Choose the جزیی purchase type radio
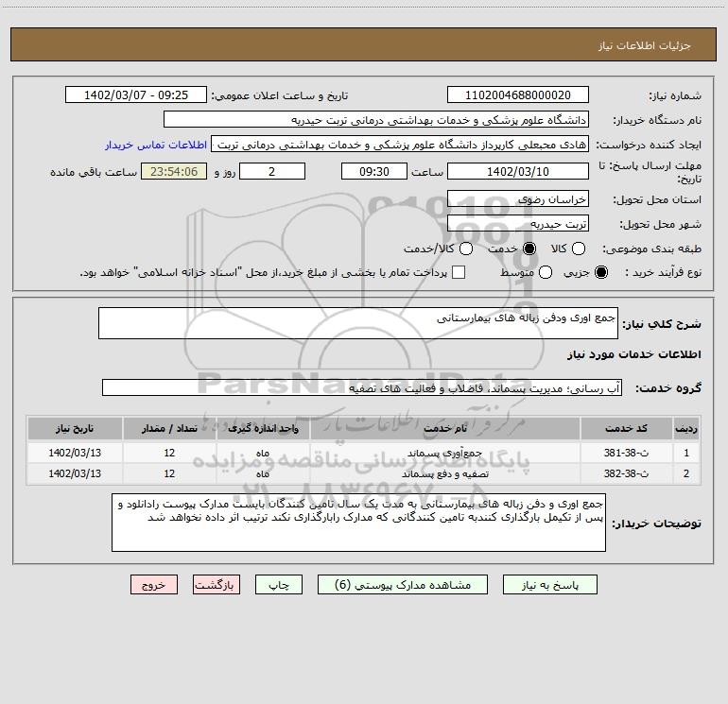This screenshot has width=728, height=704. click(600, 272)
